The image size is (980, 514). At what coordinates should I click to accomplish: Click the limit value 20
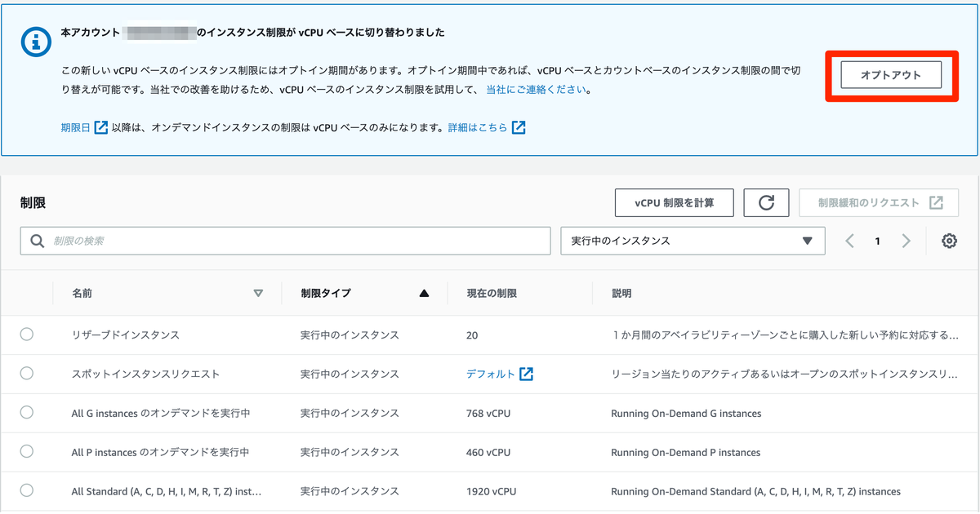pos(472,335)
